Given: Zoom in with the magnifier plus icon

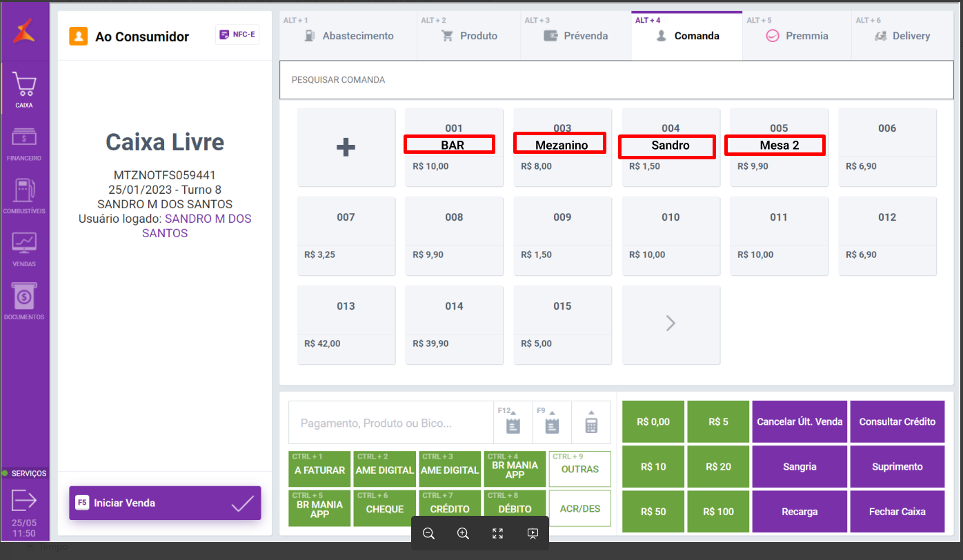Looking at the screenshot, I should [463, 533].
